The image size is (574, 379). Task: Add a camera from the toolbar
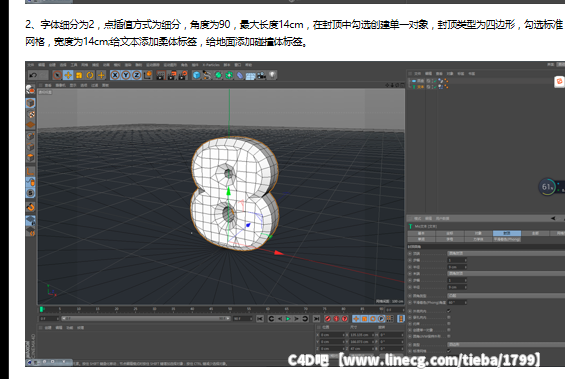pos(261,75)
